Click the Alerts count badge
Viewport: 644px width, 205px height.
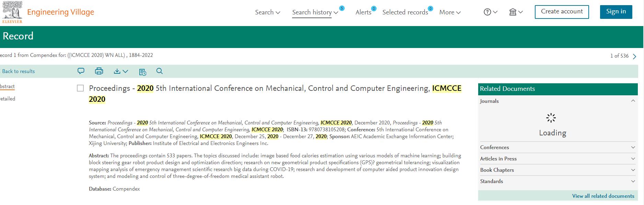pos(374,9)
